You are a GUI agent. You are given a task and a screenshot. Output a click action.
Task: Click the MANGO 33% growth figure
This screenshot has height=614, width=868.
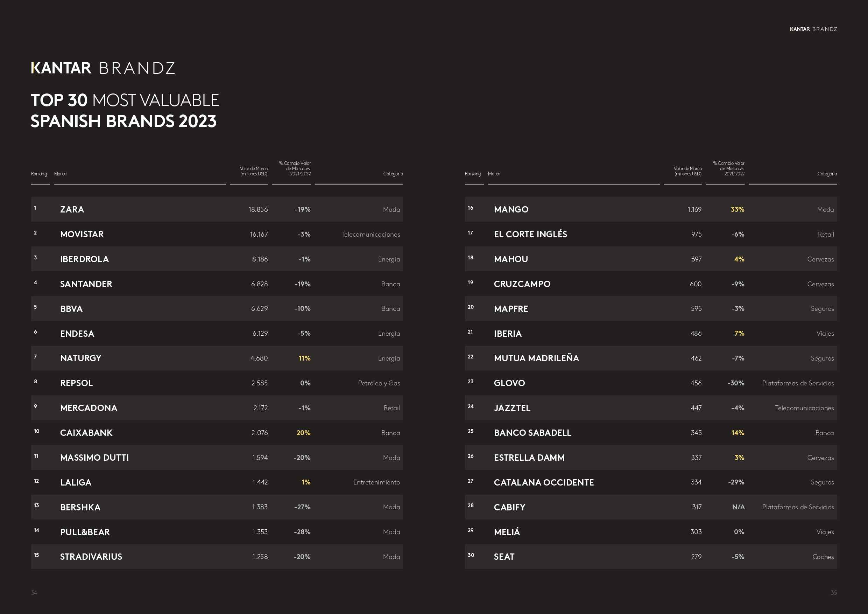pyautogui.click(x=737, y=209)
